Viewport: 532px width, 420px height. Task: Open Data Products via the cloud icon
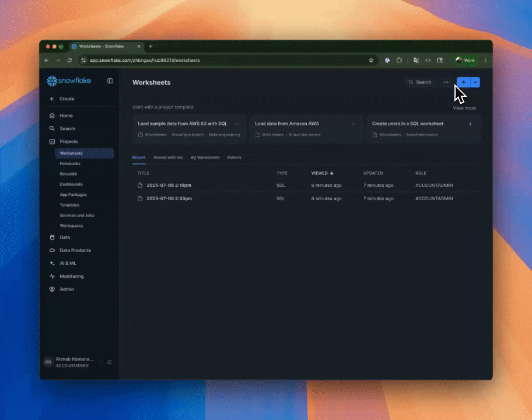coord(52,250)
